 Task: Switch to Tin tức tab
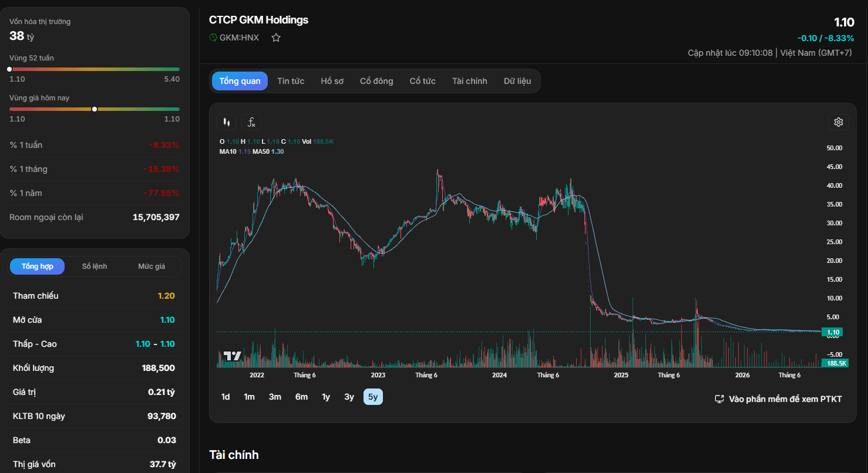pos(291,81)
